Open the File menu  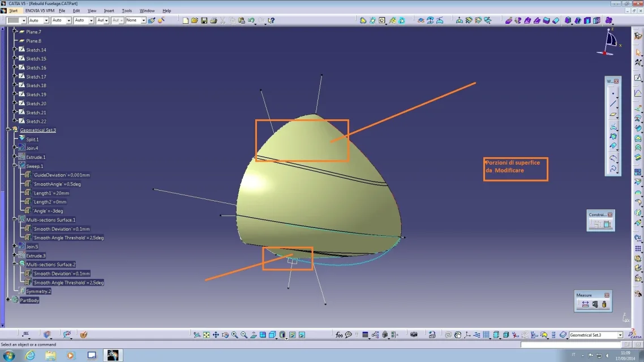click(62, 11)
